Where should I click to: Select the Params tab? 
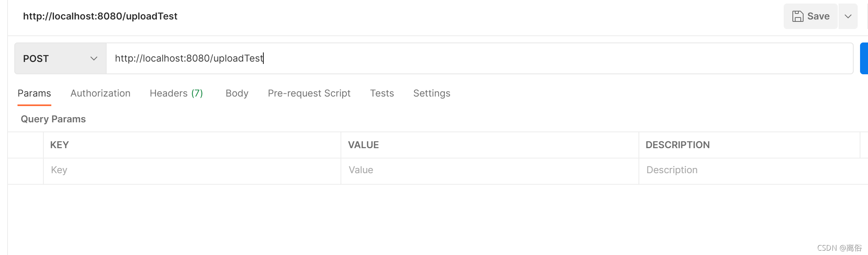pos(34,93)
